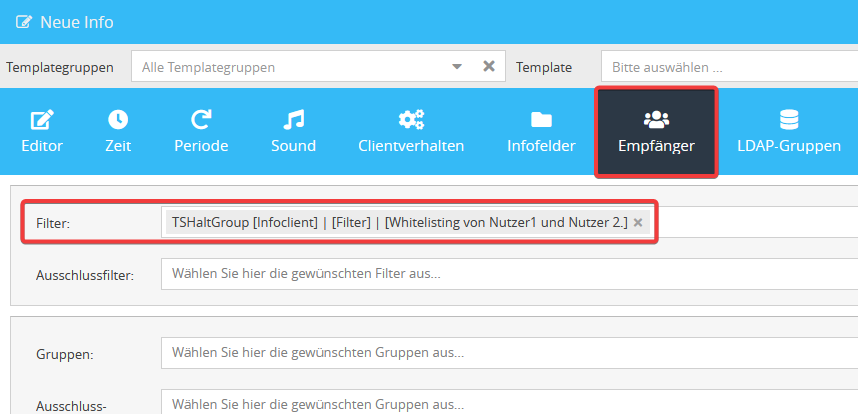Click the edit icon beside Neue Info
The image size is (858, 414).
click(21, 21)
